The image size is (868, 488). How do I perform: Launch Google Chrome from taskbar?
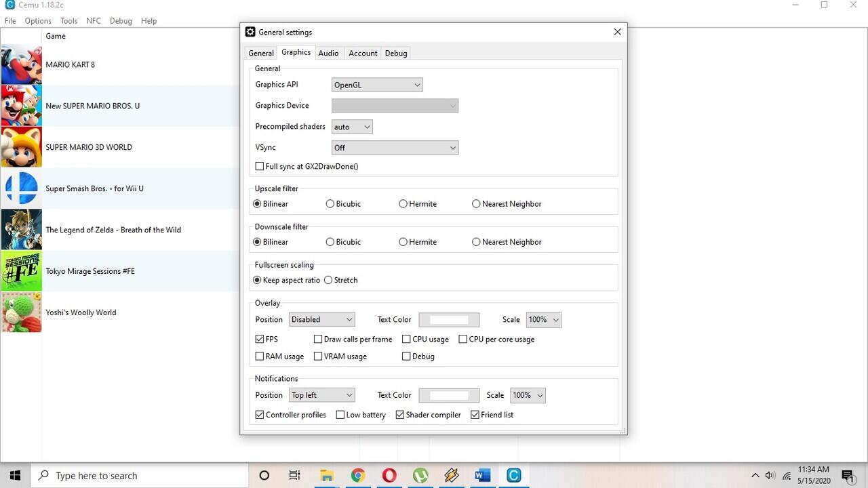(x=357, y=475)
